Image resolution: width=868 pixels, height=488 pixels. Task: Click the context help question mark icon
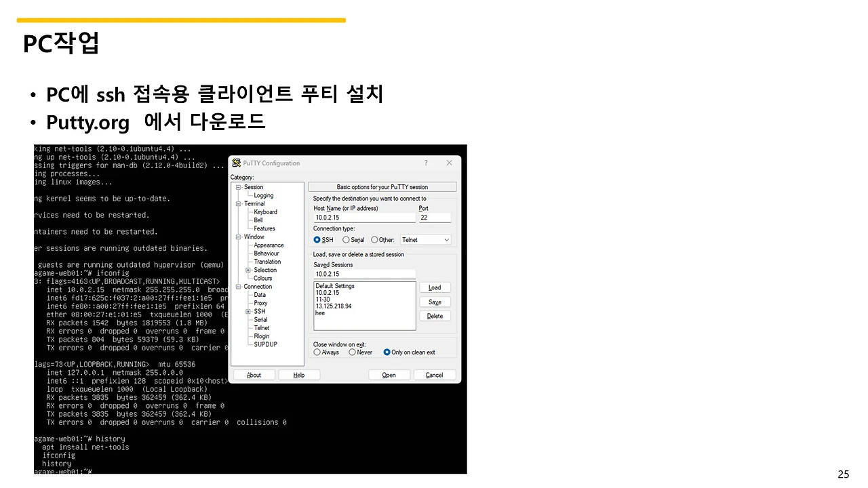(x=426, y=163)
